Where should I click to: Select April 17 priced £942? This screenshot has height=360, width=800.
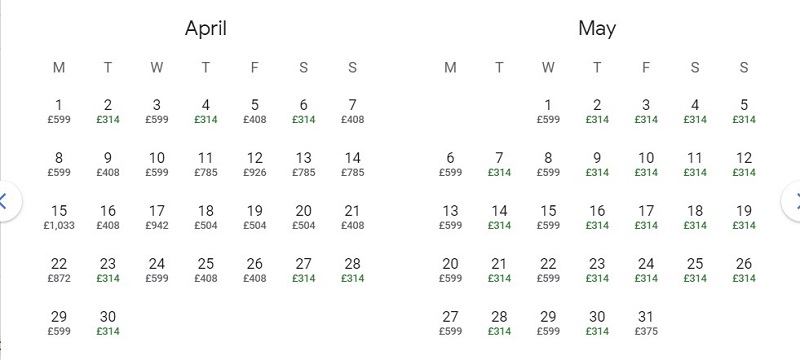157,217
